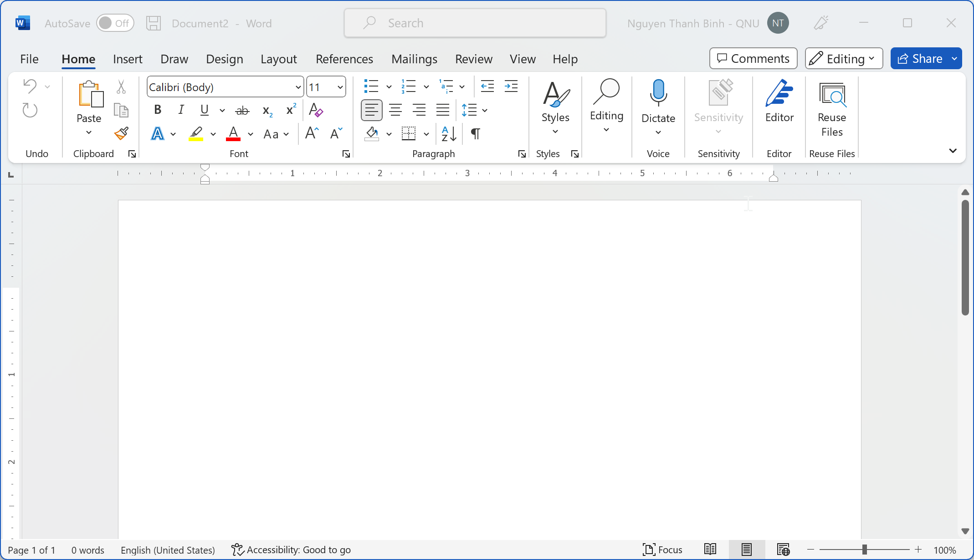
Task: Toggle Subscript formatting
Action: (x=267, y=111)
